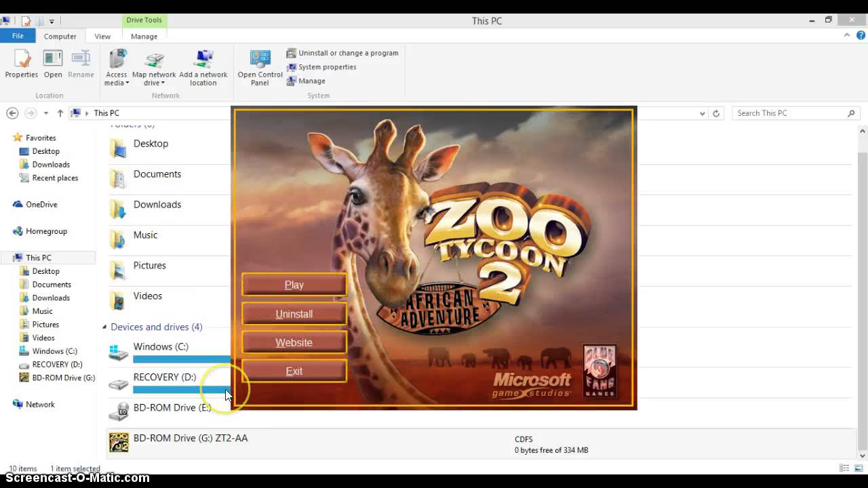Select BD-ROM Drive (G:) in navigation pane

63,378
